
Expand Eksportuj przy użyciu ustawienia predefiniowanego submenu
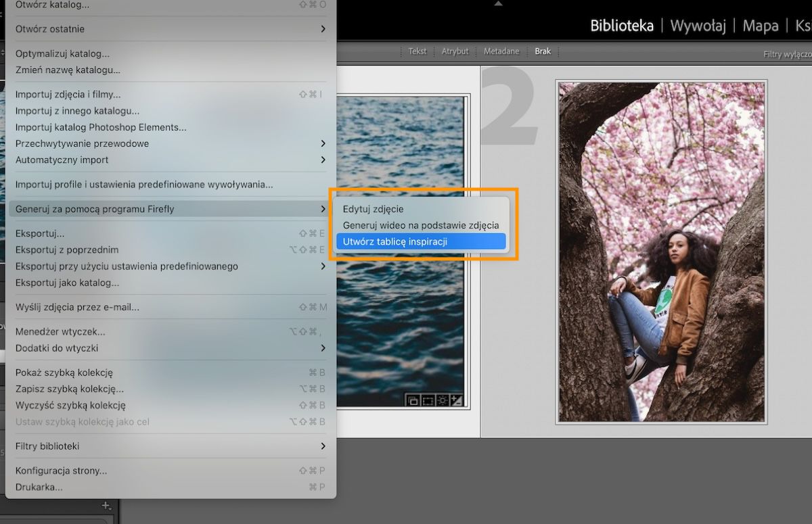(171, 266)
